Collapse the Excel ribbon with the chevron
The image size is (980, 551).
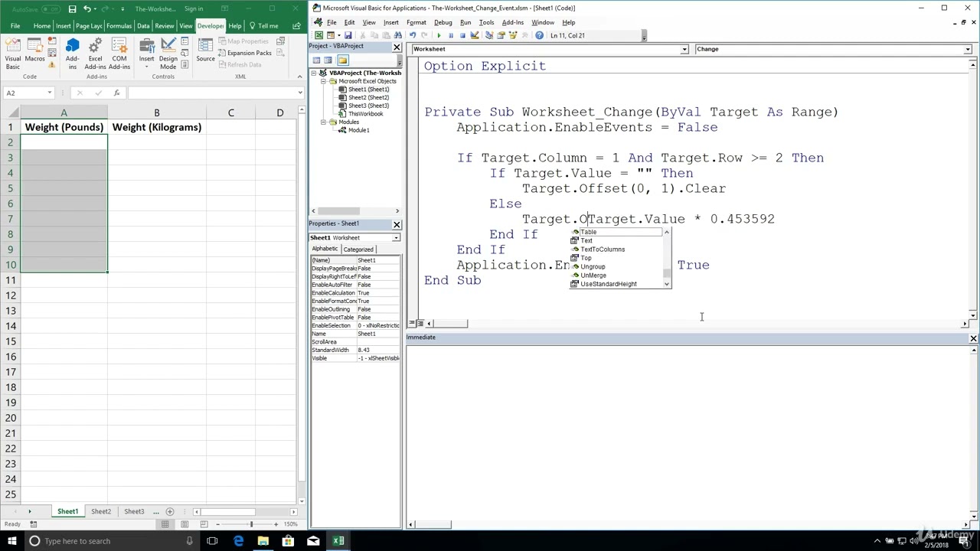[x=299, y=77]
